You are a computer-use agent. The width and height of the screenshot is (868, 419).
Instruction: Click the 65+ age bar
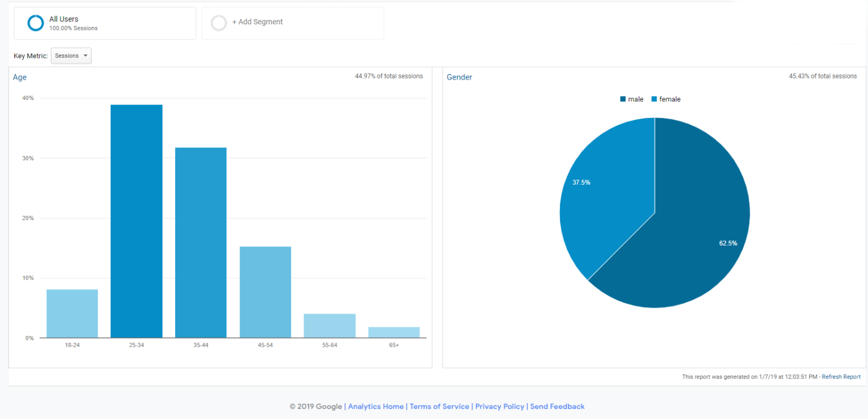tap(394, 332)
